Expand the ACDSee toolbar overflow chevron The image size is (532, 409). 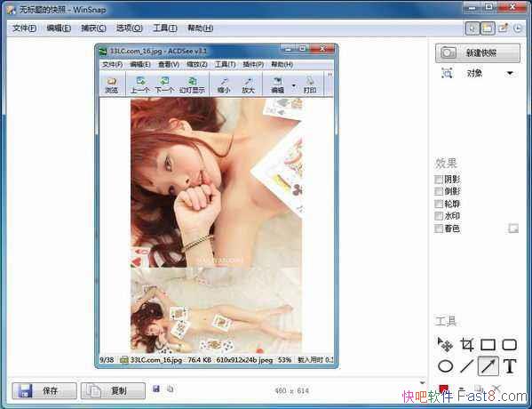pos(330,75)
